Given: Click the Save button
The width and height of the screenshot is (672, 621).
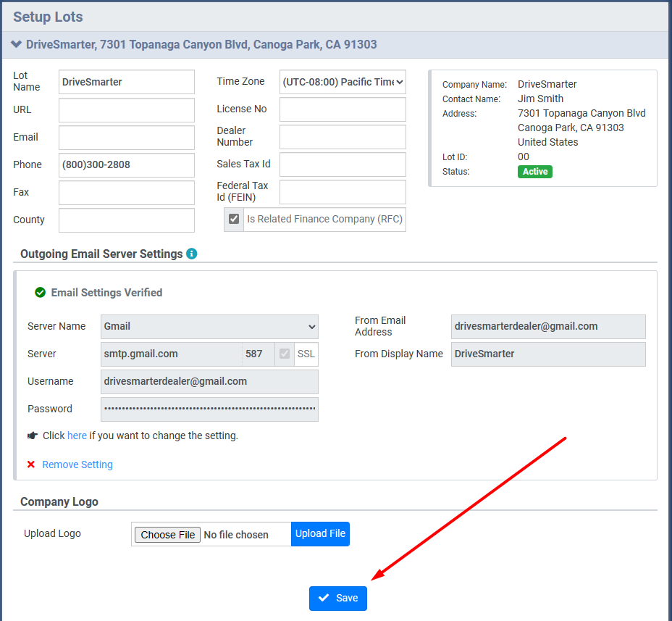Looking at the screenshot, I should point(338,598).
